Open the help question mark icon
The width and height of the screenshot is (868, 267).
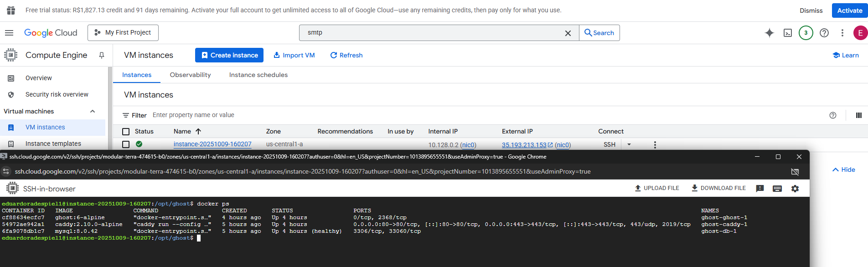coord(824,33)
